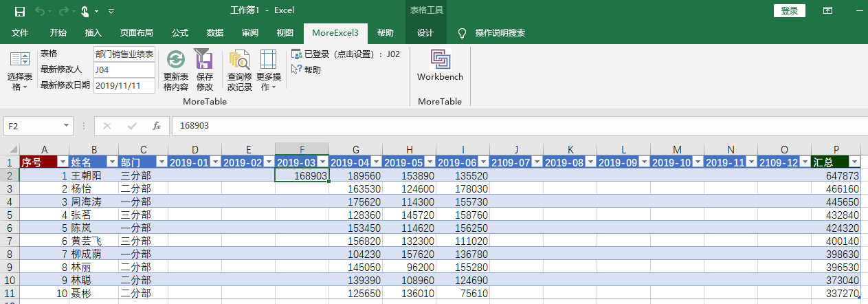Click the selected cell with value 168903
The height and width of the screenshot is (304, 868).
click(x=302, y=176)
